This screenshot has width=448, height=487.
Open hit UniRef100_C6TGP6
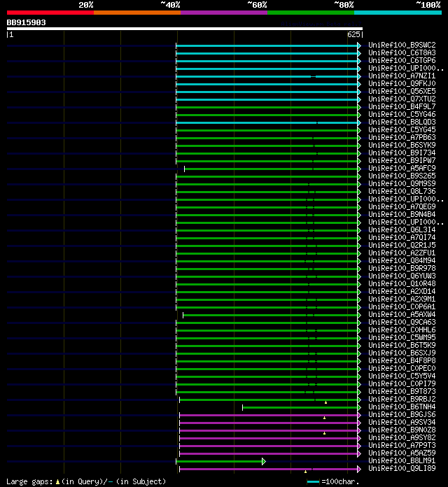(402, 61)
